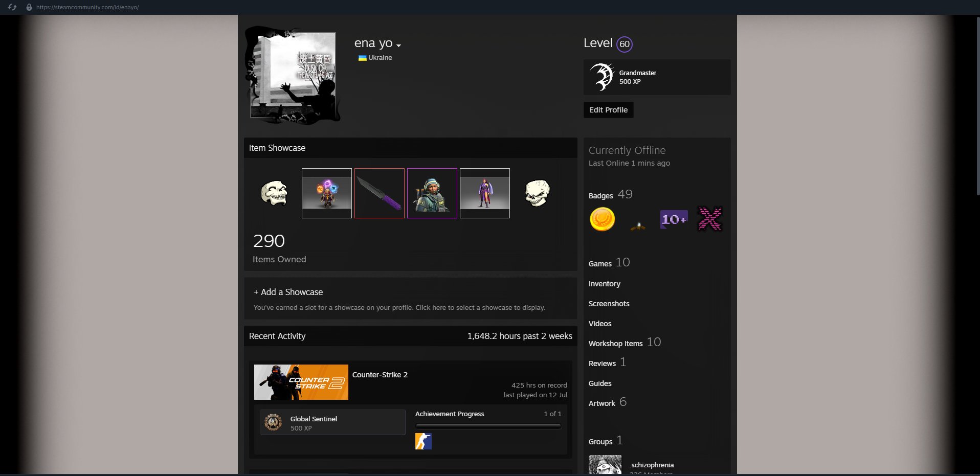The width and height of the screenshot is (980, 476).
Task: Click + Add a Showcase
Action: click(x=288, y=292)
